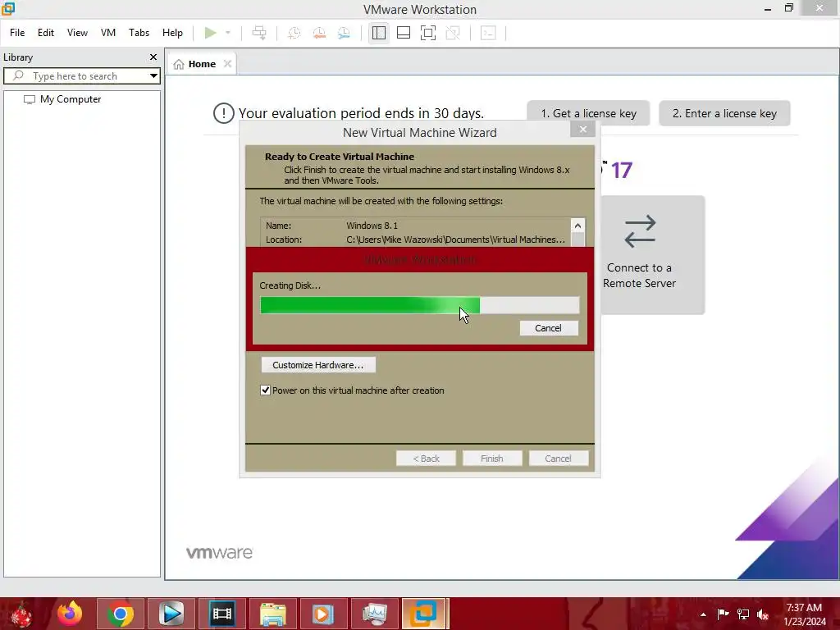Open the system monitor app in taskbar
Screen dimensions: 840x630
[374, 614]
